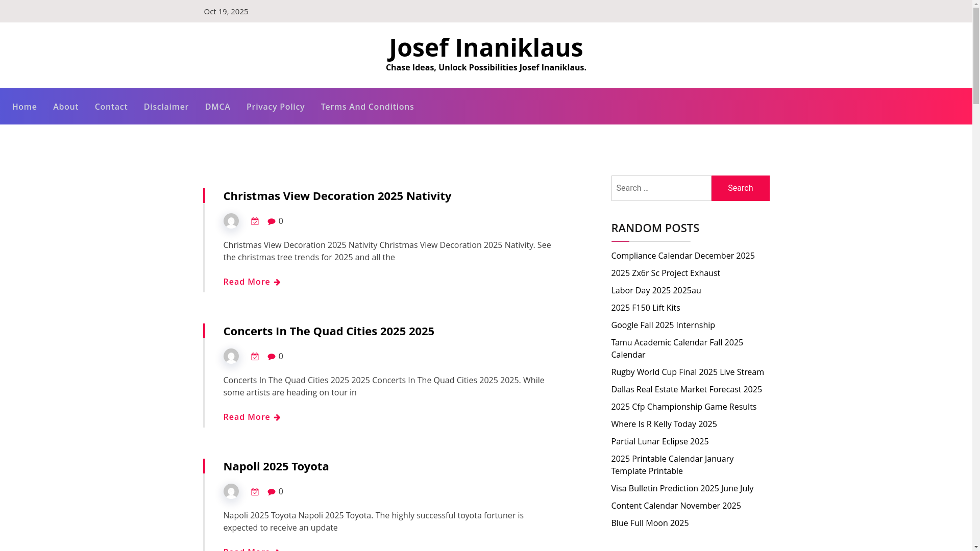The height and width of the screenshot is (551, 980).
Task: Focus the Search text field
Action: [661, 188]
